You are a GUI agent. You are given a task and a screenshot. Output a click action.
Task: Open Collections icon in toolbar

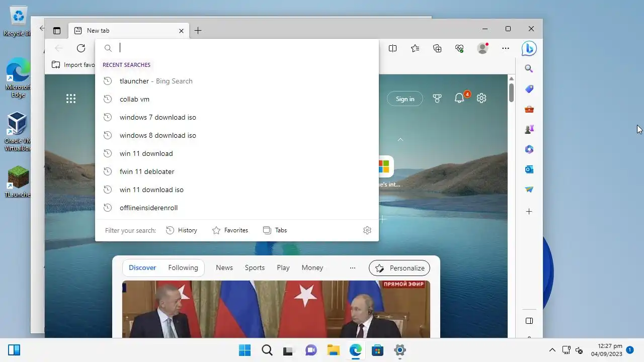437,48
